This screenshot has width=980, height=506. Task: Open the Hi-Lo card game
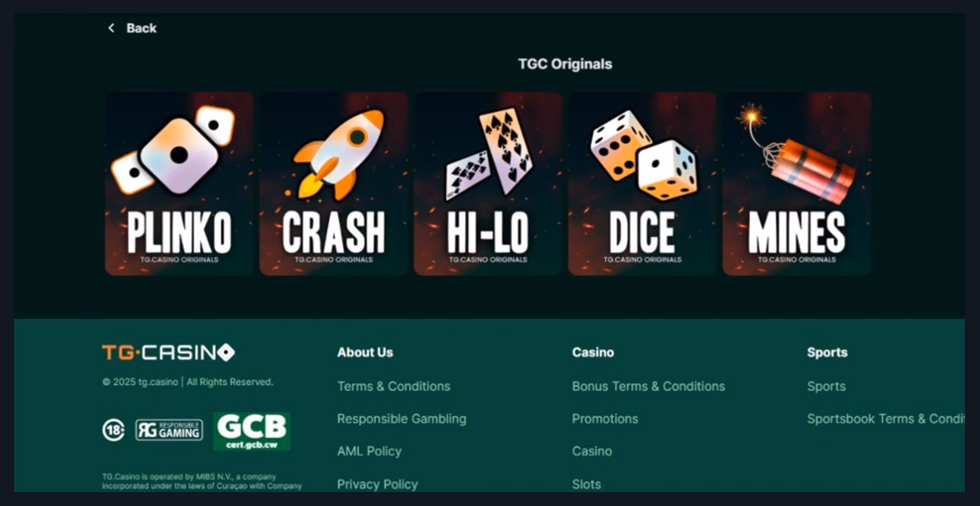(x=488, y=183)
